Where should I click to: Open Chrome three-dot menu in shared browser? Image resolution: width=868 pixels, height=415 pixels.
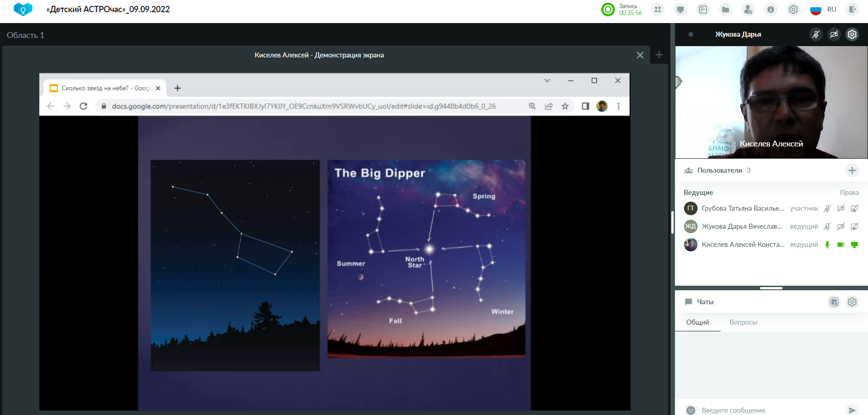(x=618, y=106)
